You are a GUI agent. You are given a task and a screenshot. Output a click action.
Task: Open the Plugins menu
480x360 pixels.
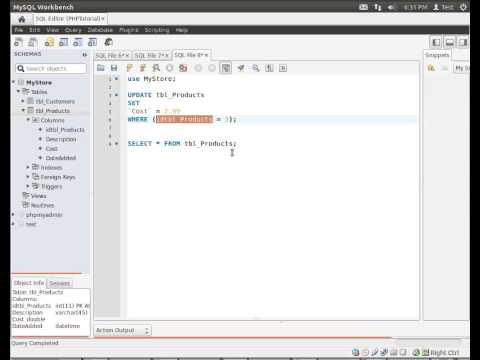point(129,30)
